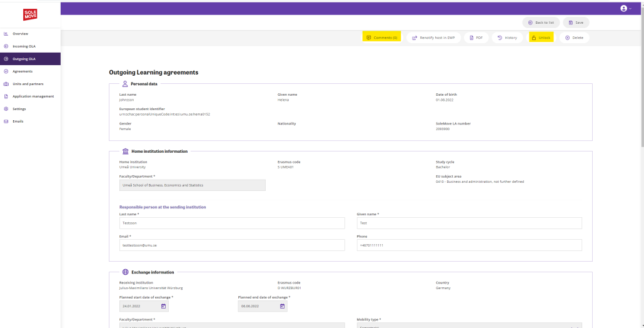Click Renotify host in EWP
Screen dimensions: 644x328
[x=434, y=38]
